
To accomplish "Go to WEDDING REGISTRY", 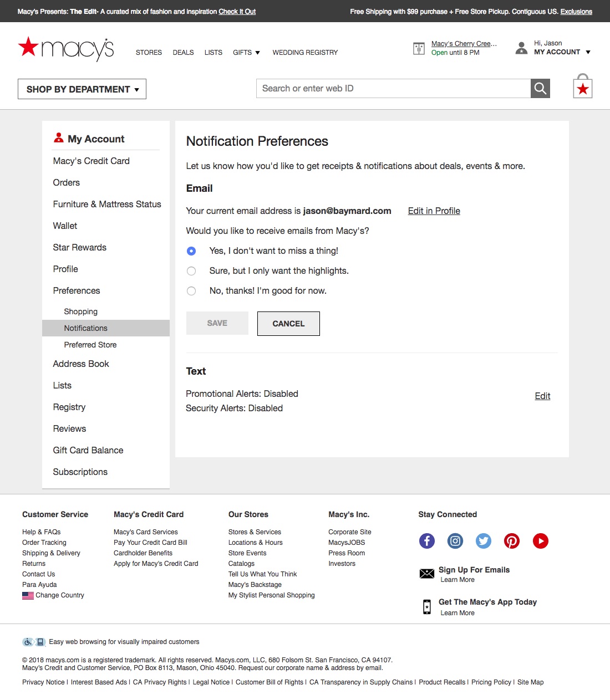I will [304, 52].
